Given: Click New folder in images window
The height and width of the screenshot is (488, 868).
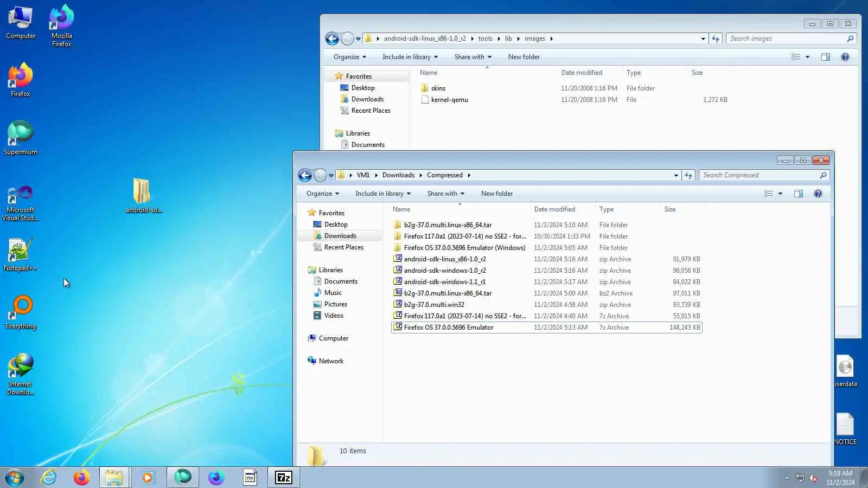Looking at the screenshot, I should pyautogui.click(x=524, y=57).
